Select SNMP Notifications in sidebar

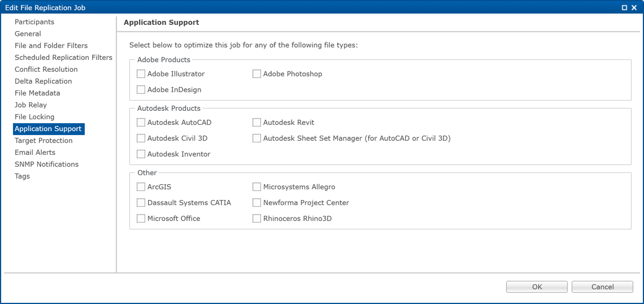click(x=47, y=164)
